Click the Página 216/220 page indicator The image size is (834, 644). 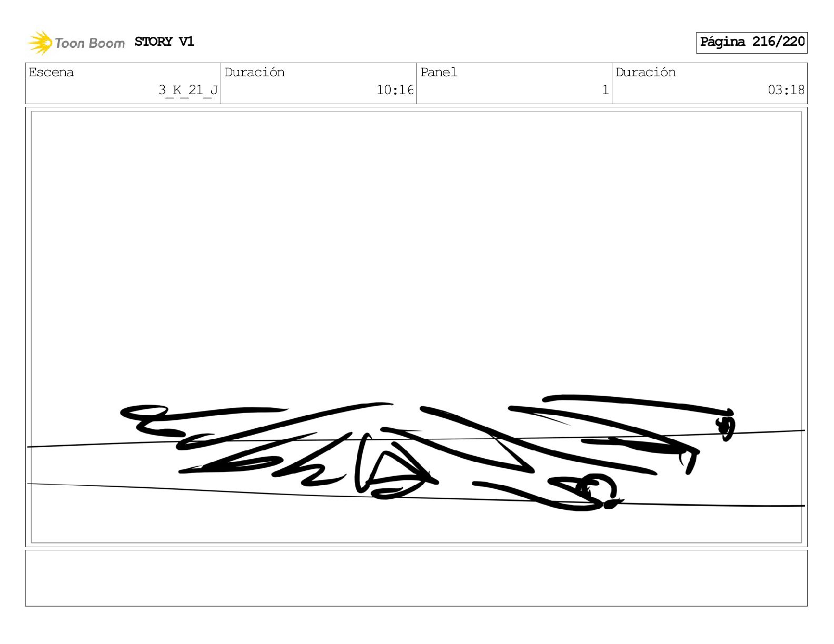coord(752,43)
